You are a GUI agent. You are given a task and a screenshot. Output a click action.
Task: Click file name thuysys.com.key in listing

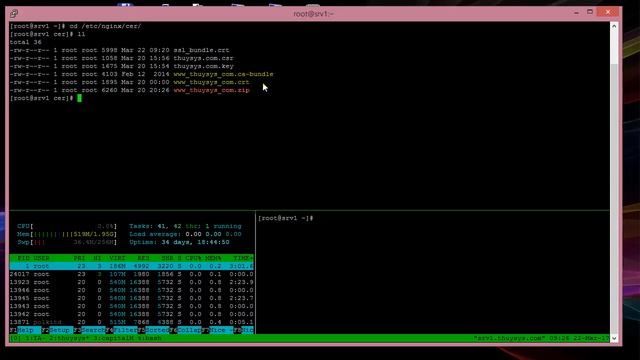tap(203, 66)
